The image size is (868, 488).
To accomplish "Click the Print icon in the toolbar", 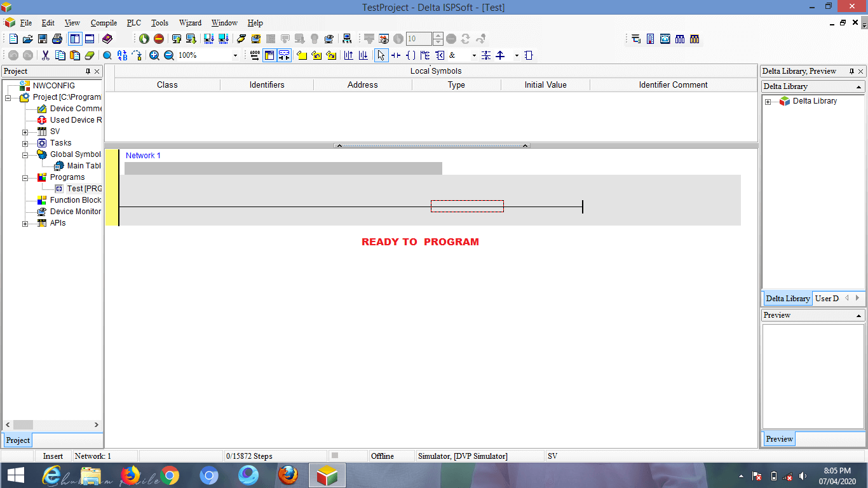I will [57, 39].
